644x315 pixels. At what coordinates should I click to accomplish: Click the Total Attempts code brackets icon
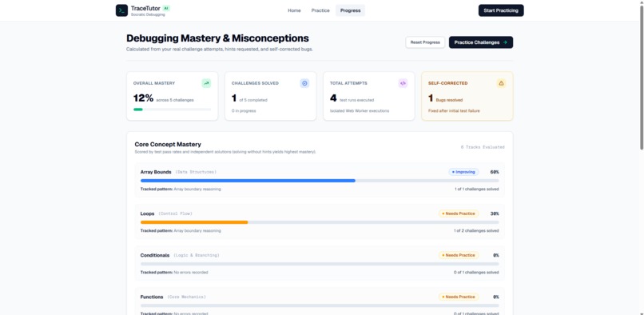[403, 83]
